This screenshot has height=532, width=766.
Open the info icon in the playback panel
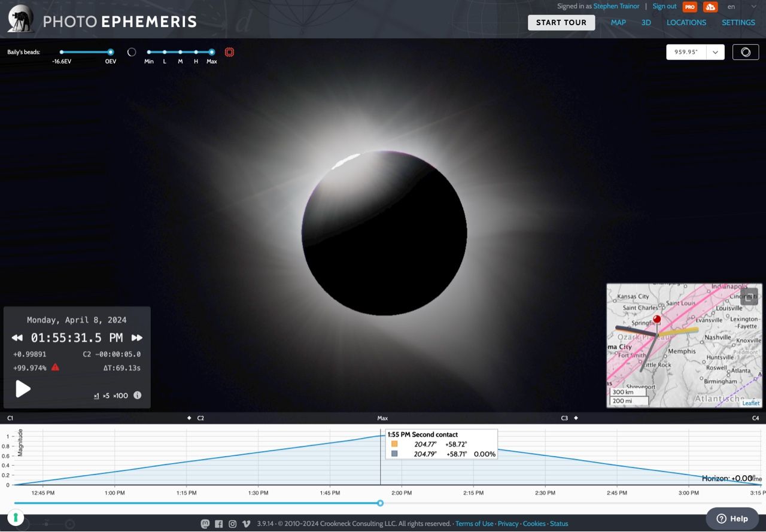(x=137, y=395)
